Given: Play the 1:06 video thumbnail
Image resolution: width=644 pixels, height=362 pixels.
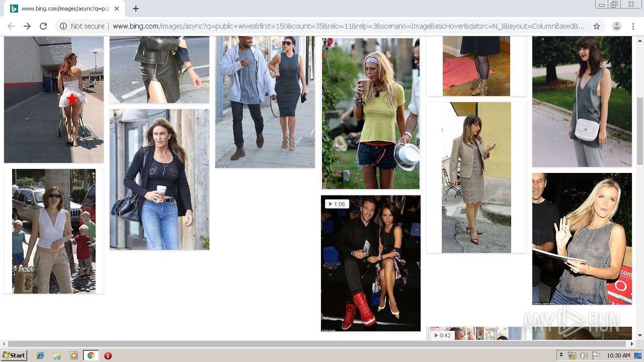Looking at the screenshot, I should point(371,263).
